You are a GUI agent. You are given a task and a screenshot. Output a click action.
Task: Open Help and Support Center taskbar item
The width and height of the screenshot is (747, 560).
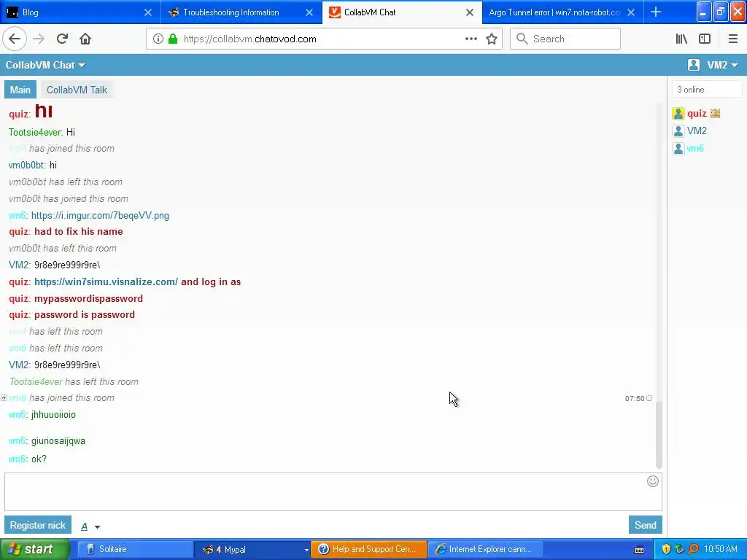click(x=368, y=550)
